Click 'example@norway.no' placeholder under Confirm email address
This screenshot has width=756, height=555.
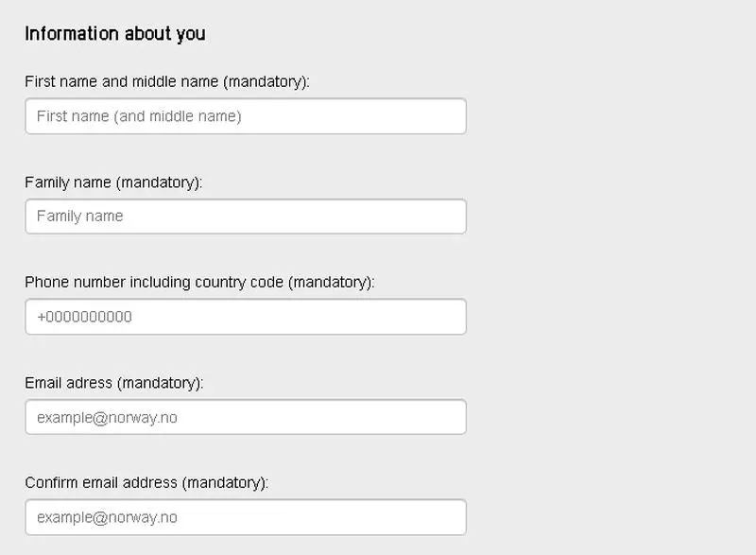coord(107,517)
